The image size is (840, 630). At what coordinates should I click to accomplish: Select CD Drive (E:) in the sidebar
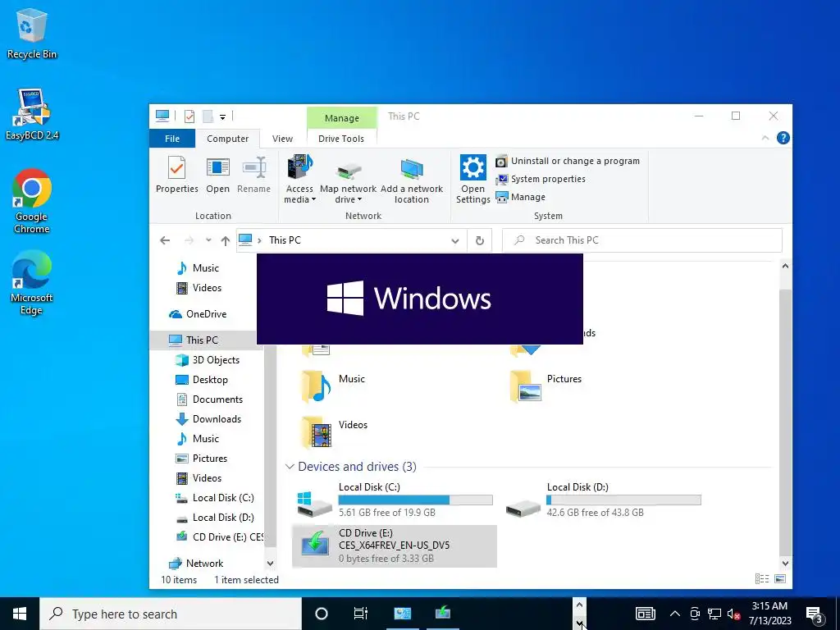pos(220,536)
